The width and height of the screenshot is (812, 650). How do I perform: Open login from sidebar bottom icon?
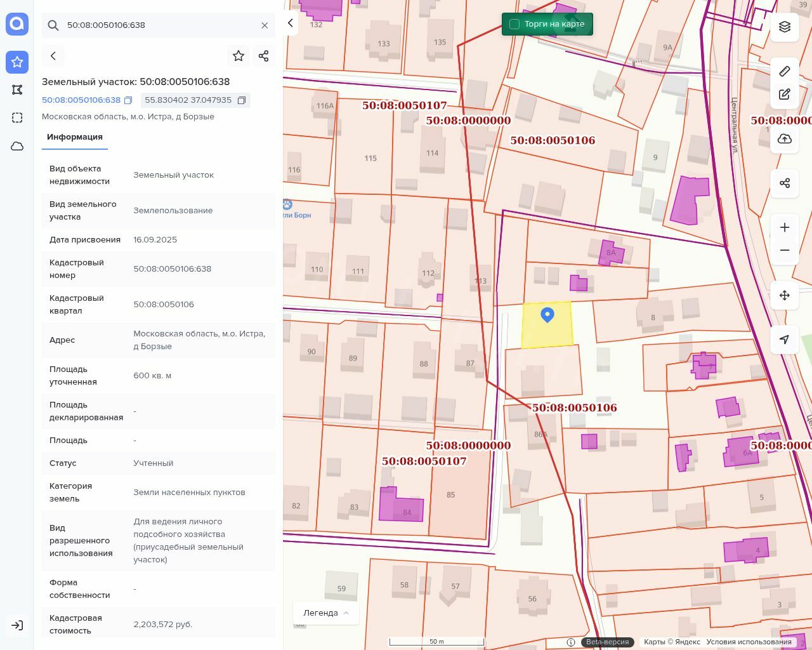coord(17,625)
